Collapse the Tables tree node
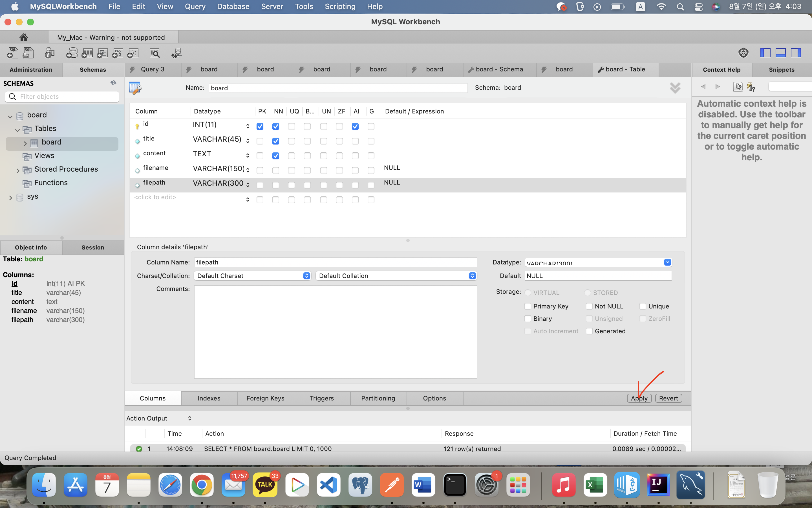This screenshot has width=812, height=508. 17,130
